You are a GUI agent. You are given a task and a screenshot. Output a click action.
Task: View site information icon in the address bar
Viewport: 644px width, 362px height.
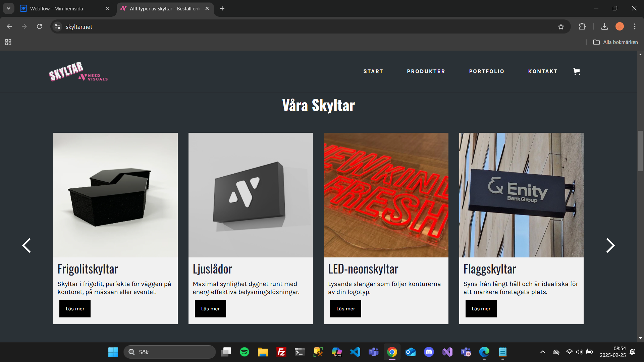58,26
